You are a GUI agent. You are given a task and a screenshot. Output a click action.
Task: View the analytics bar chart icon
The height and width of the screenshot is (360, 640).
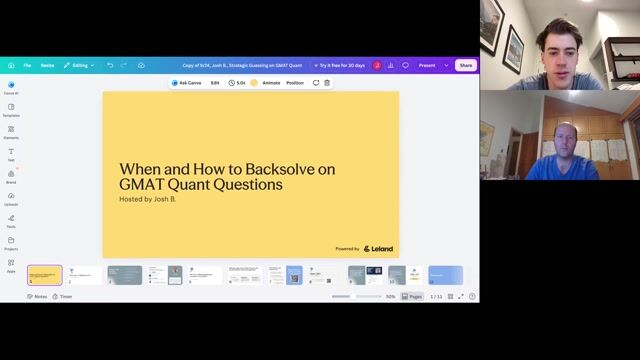pos(391,65)
